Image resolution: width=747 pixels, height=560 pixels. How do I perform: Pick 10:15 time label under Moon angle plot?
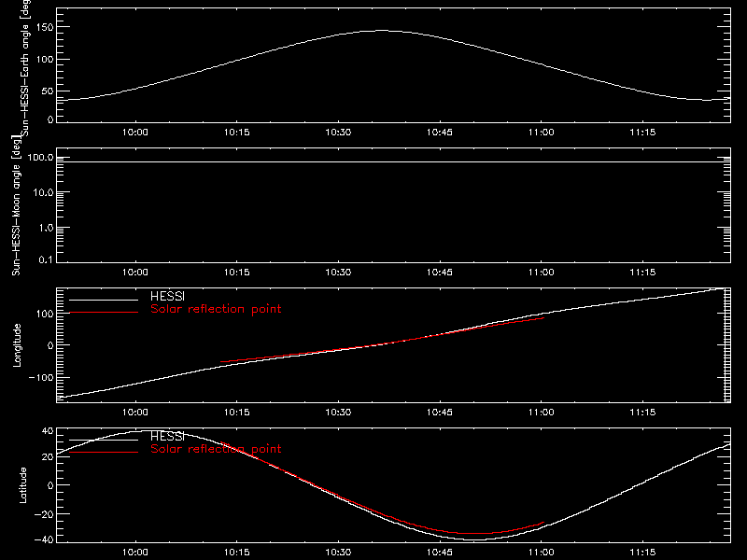237,273
